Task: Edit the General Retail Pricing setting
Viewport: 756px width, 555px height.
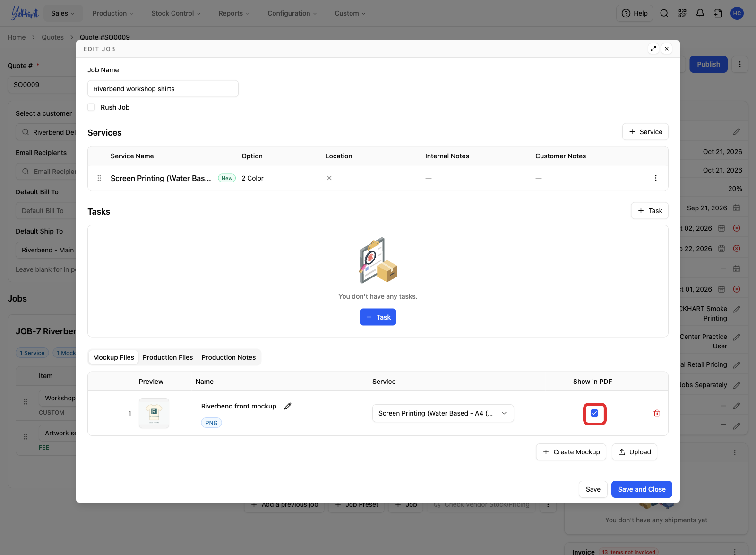Action: 737,365
